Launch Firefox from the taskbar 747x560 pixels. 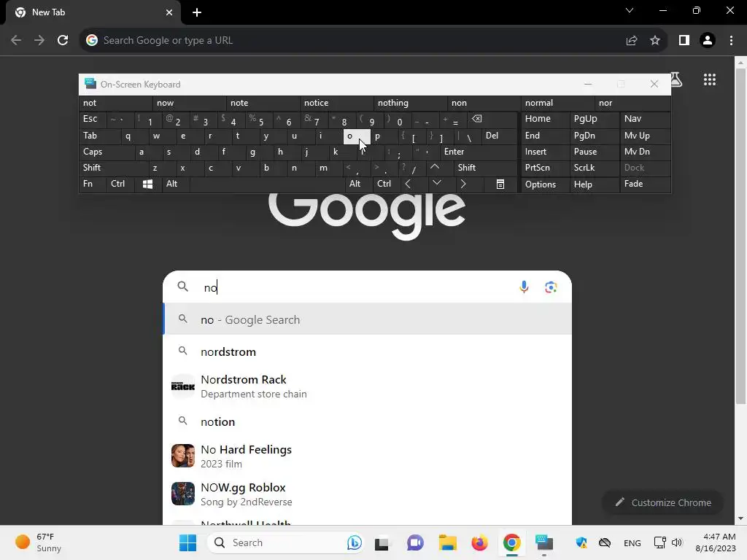pos(479,542)
